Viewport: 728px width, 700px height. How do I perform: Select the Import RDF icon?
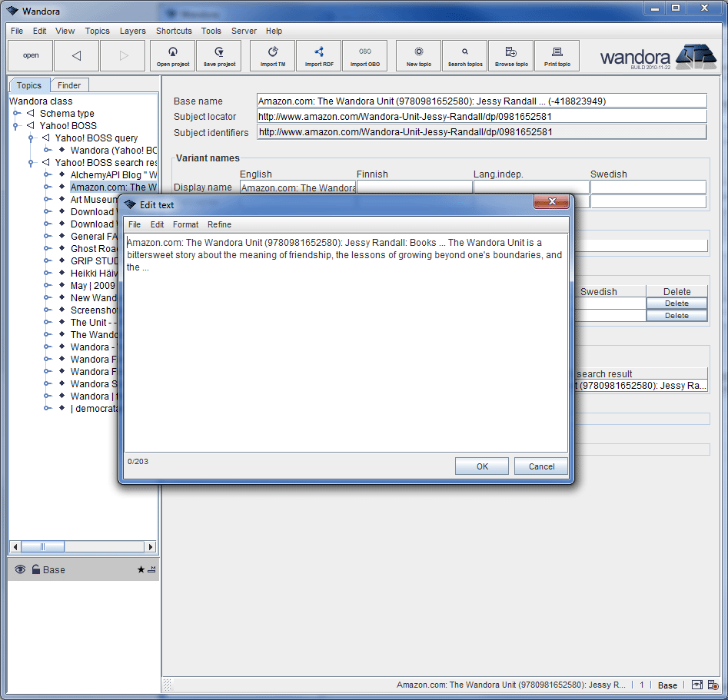pyautogui.click(x=318, y=55)
